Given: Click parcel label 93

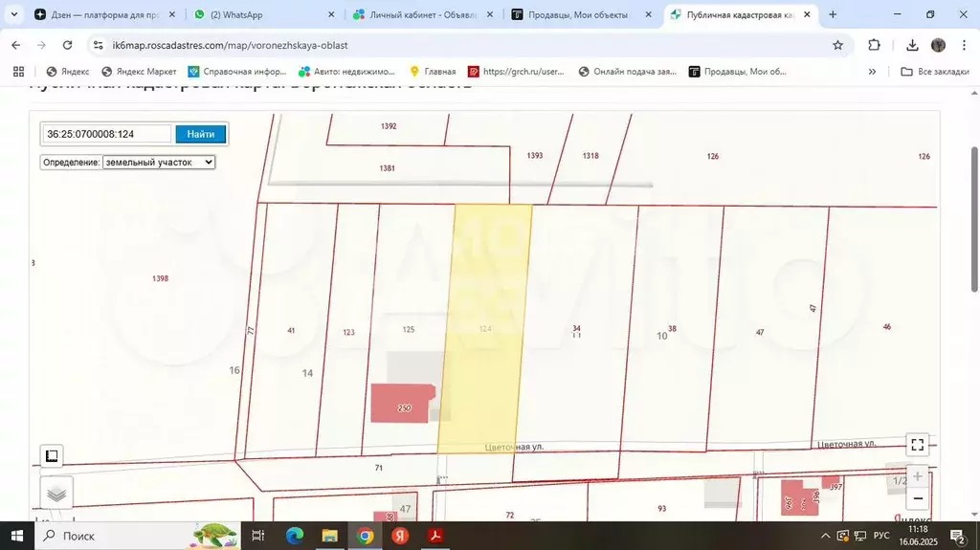Looking at the screenshot, I should [x=662, y=508].
